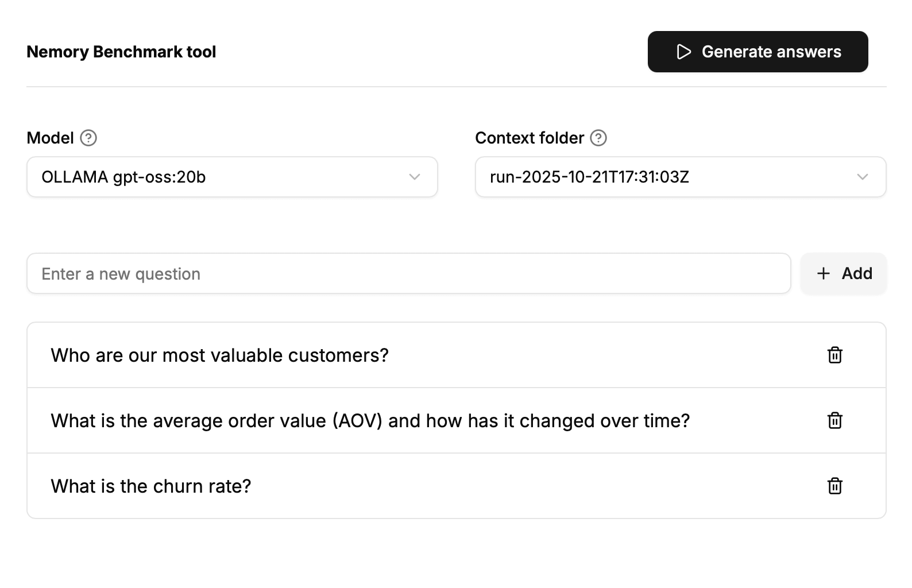
Task: Delete the average order value question
Action: click(x=834, y=420)
